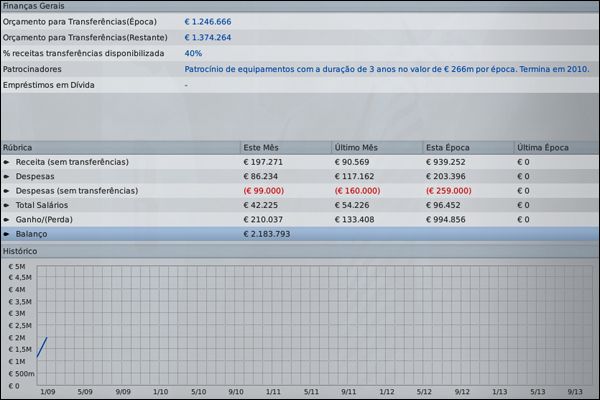Click the € 1.246.666 season transfer budget
This screenshot has width=600, height=400.
pyautogui.click(x=208, y=22)
